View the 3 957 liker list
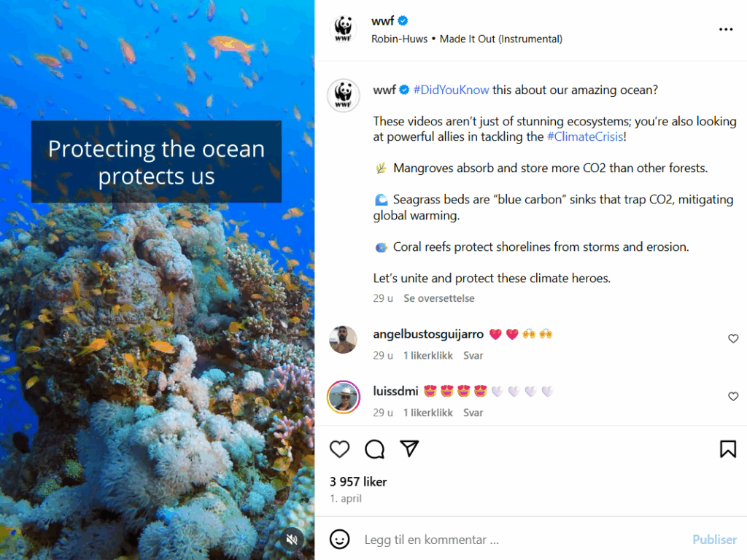This screenshot has height=560, width=747. coord(358,482)
